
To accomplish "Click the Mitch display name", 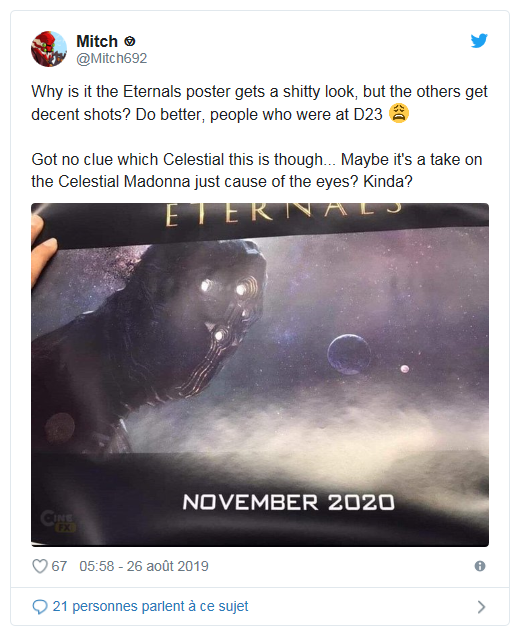I will pyautogui.click(x=97, y=41).
